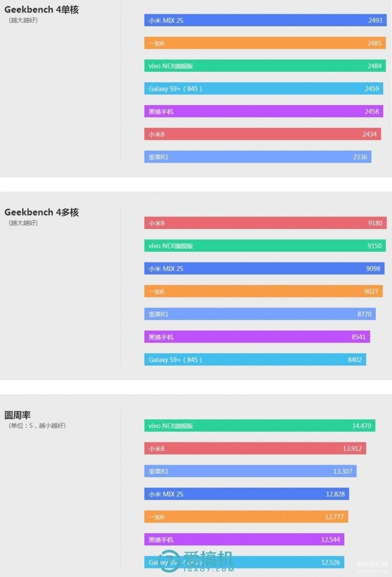This screenshot has width=392, height=577.
Task: Click the Geekbench 4单核 heading
Action: point(41,10)
